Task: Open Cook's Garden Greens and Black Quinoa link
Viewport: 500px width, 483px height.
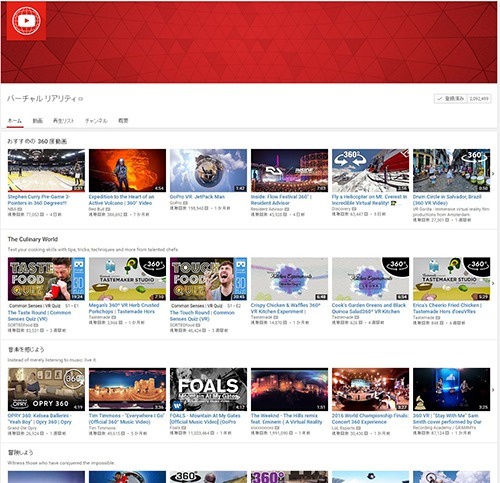Action: 369,308
